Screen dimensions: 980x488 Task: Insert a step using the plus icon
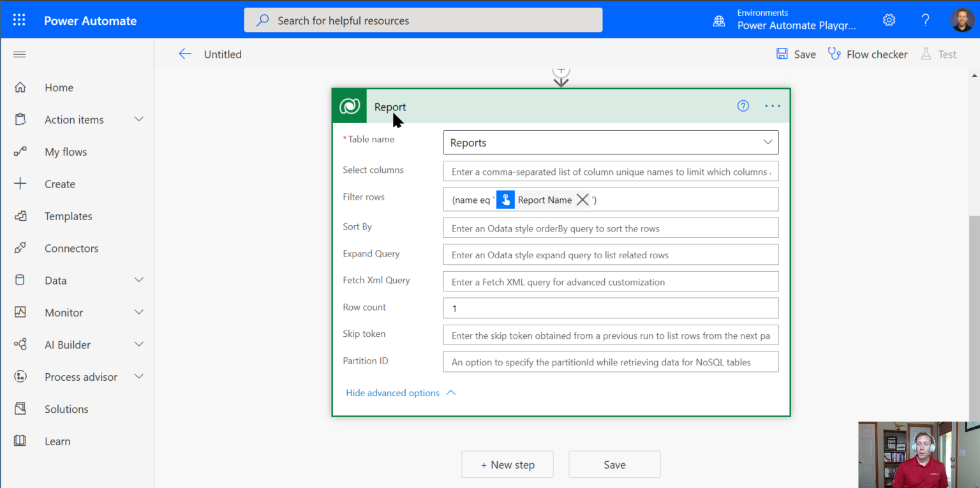point(560,71)
